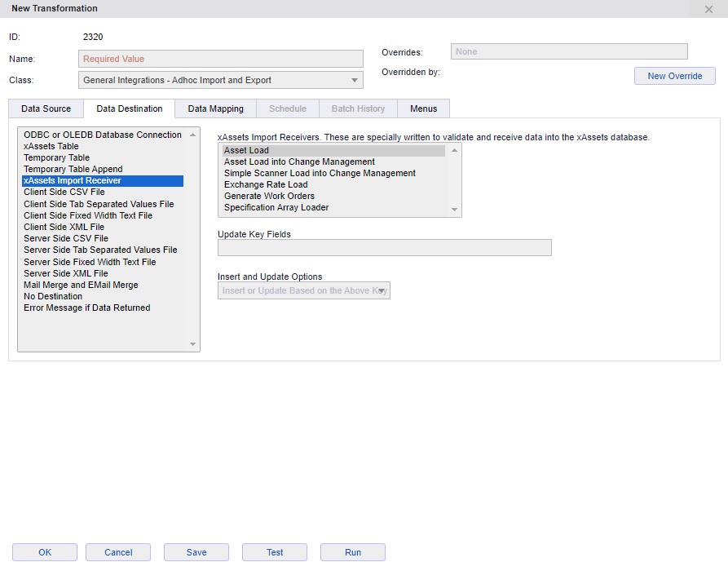Viewport: 728px width, 571px height.
Task: Close the New Transformation dialog
Action: point(708,9)
